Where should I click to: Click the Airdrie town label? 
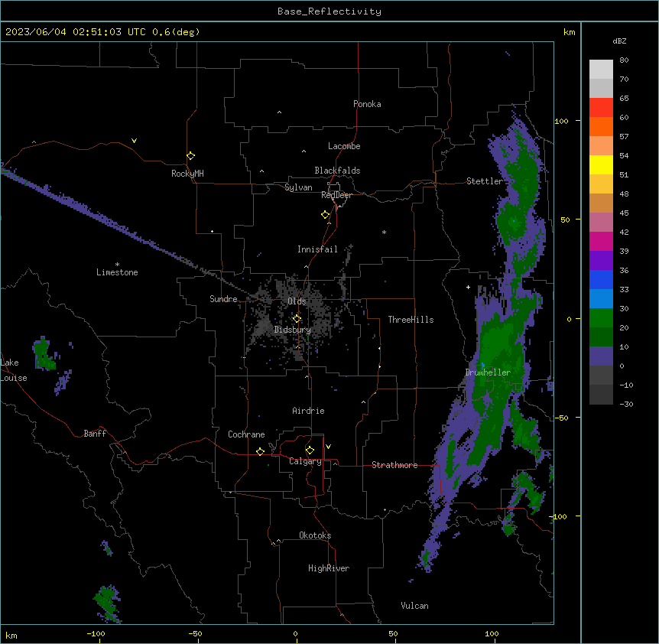pyautogui.click(x=308, y=411)
